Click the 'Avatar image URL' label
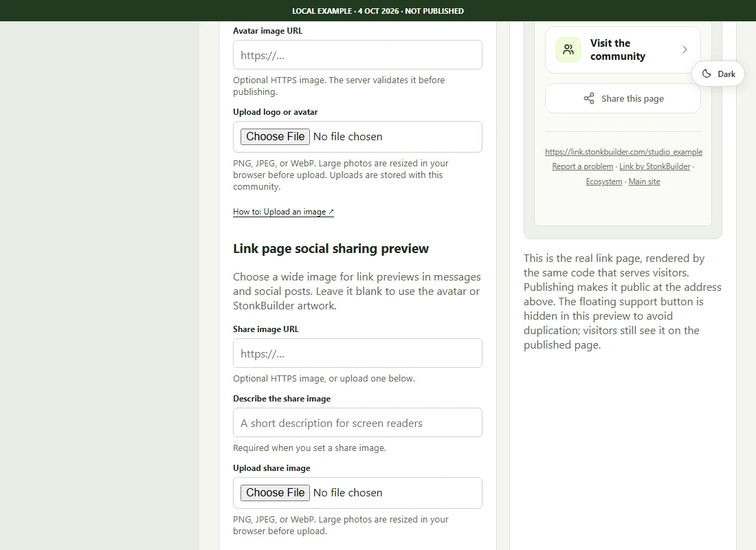756x550 pixels. click(x=267, y=31)
